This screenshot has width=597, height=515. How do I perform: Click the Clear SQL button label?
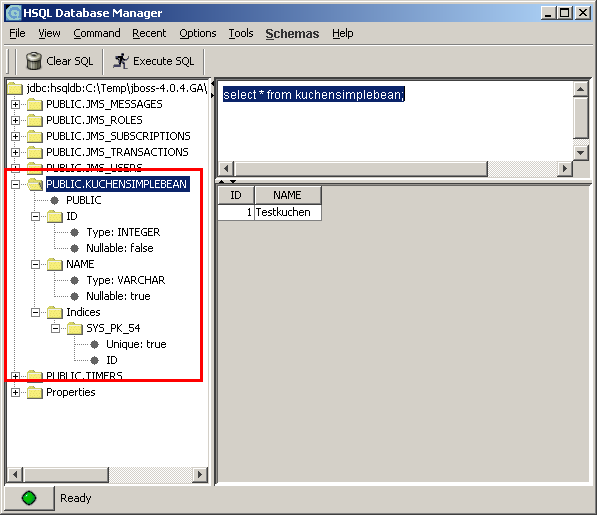(x=69, y=61)
